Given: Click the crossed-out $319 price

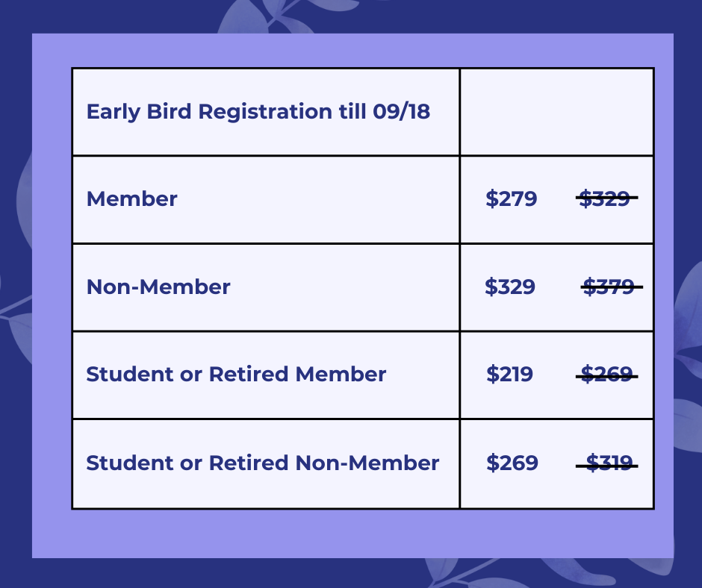Looking at the screenshot, I should [x=607, y=463].
